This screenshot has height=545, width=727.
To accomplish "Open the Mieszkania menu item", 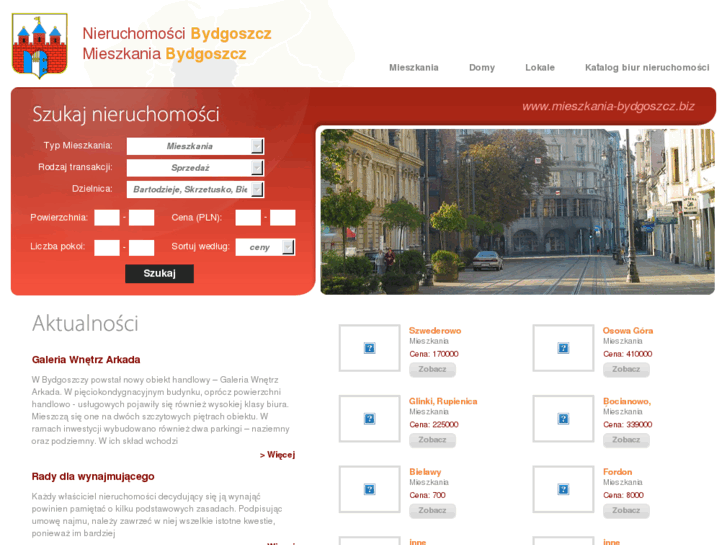I will point(414,68).
